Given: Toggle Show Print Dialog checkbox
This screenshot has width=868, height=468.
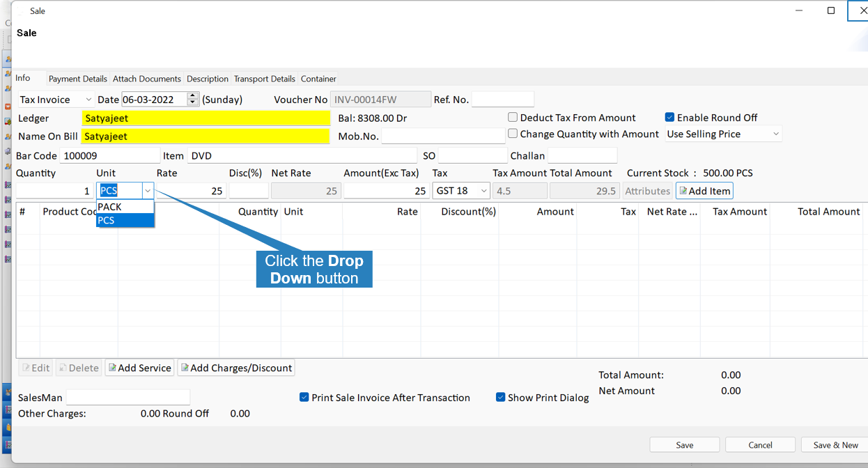Looking at the screenshot, I should (x=500, y=398).
